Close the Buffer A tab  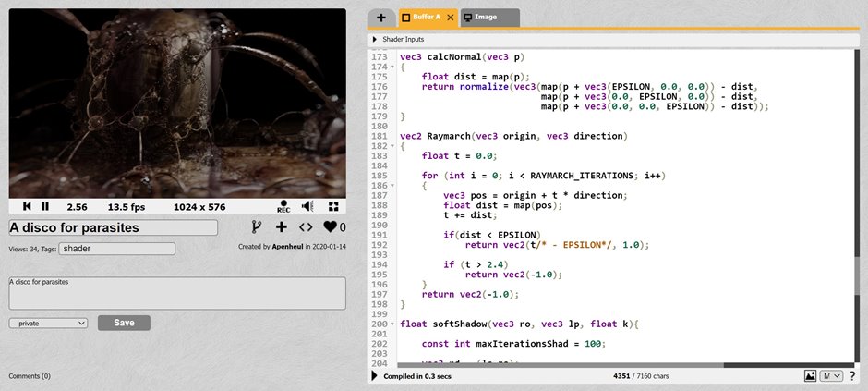click(x=450, y=18)
